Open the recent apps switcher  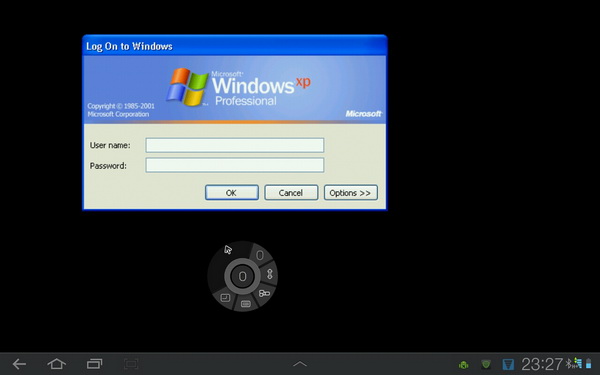coord(94,364)
